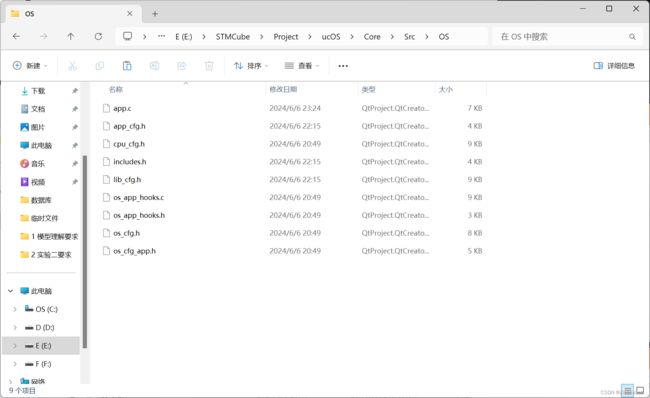Open the address bar ellipsis for hidden path

pos(161,36)
